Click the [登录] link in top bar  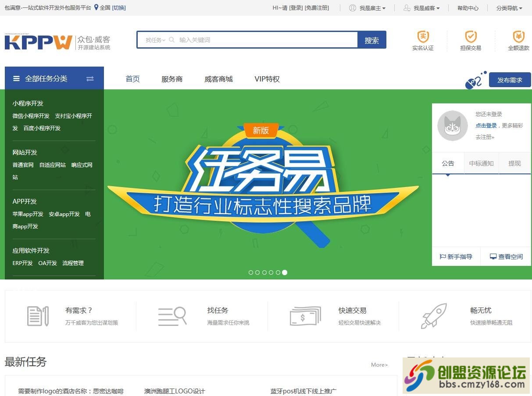click(296, 8)
